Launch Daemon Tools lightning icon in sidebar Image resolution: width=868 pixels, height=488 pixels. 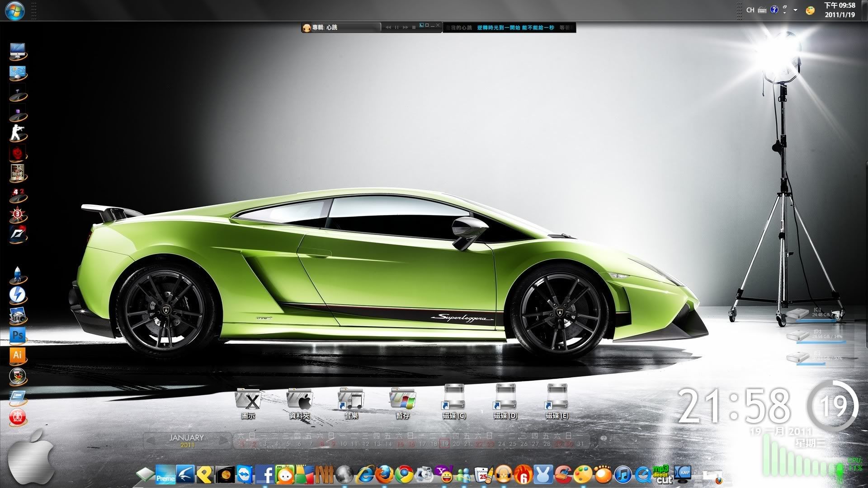pyautogui.click(x=18, y=295)
